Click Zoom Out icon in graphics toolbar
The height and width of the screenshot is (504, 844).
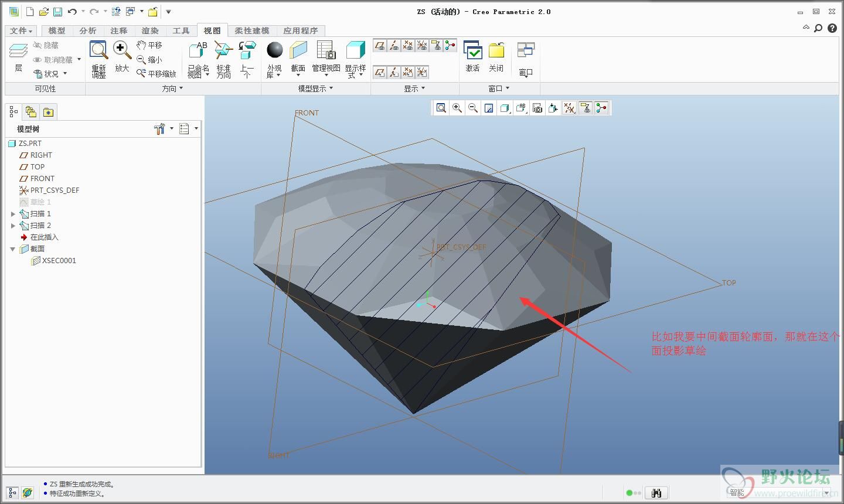pos(473,108)
